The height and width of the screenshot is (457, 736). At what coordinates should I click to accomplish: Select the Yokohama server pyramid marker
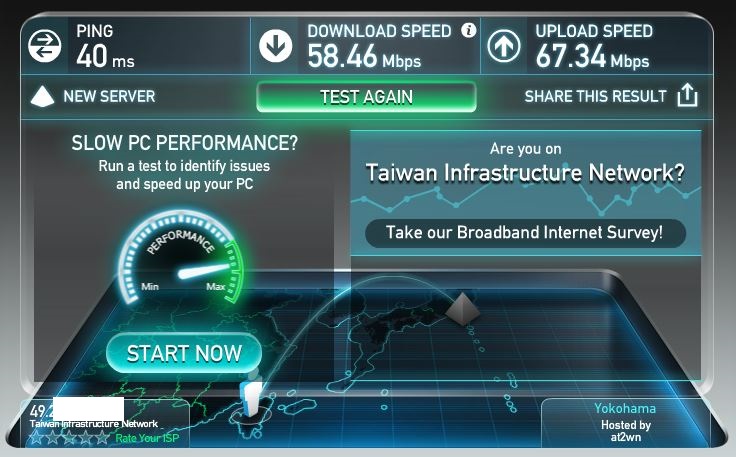pyautogui.click(x=462, y=309)
